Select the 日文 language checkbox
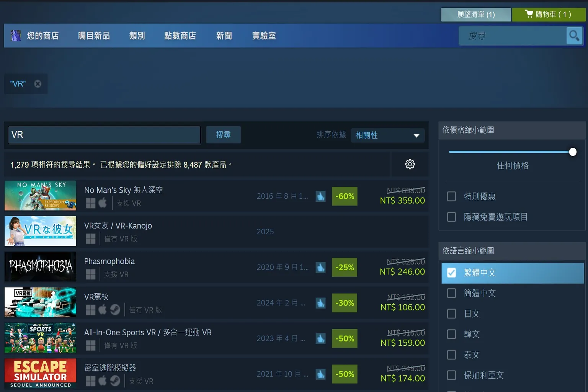588x392 pixels. 452,314
